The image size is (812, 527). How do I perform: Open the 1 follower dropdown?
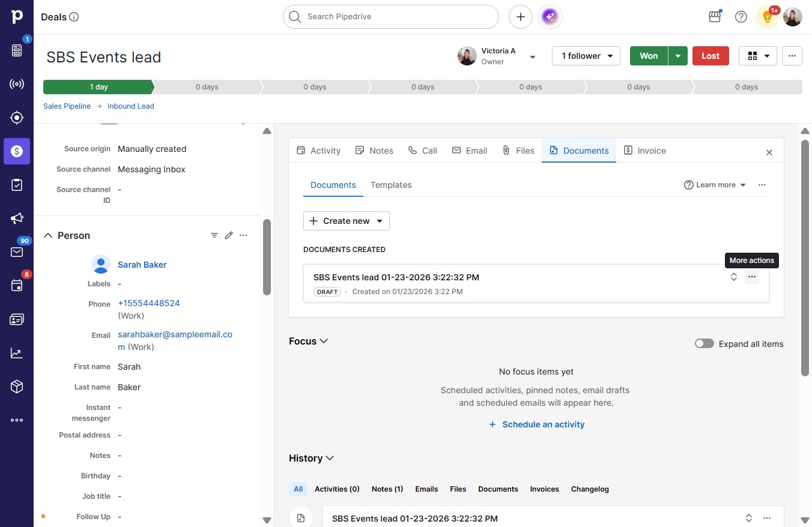(x=586, y=56)
